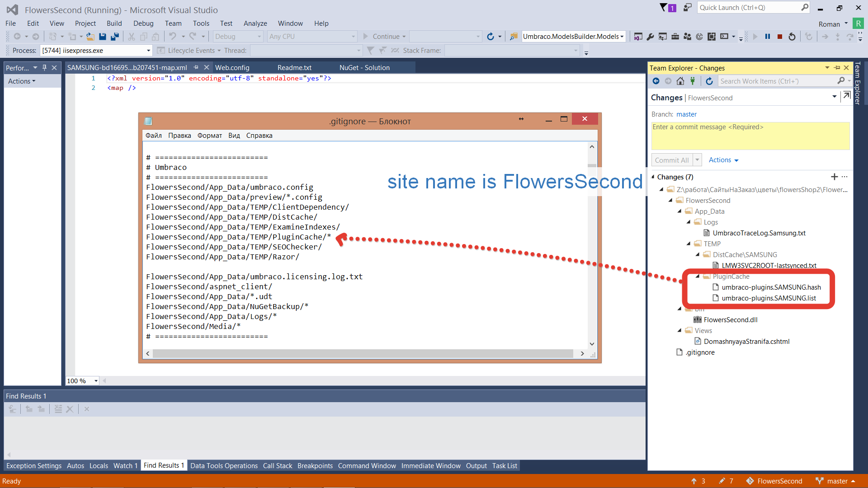Open the Umbraco.ModelsBuilder.Models dropdown

622,37
